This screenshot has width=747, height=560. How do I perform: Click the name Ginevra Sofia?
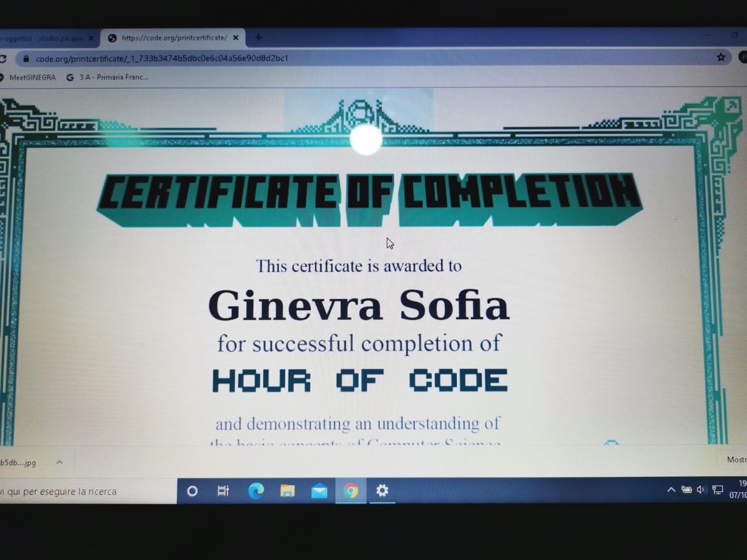359,305
